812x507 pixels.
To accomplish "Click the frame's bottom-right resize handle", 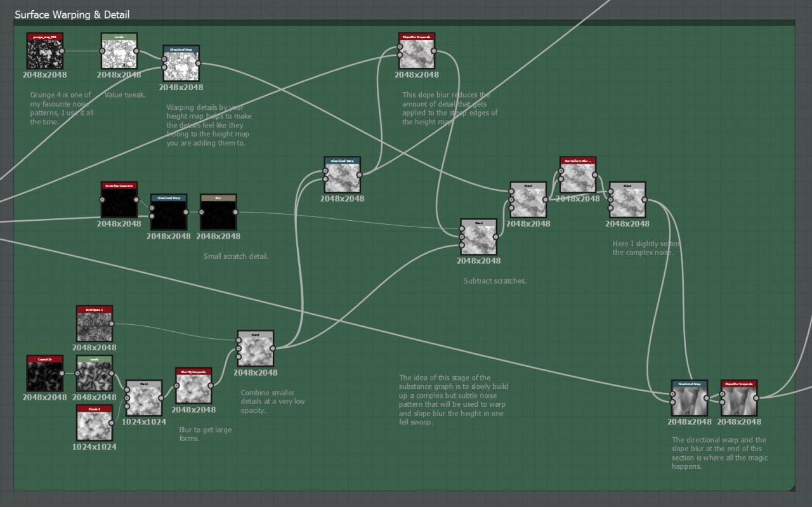I will pos(791,487).
